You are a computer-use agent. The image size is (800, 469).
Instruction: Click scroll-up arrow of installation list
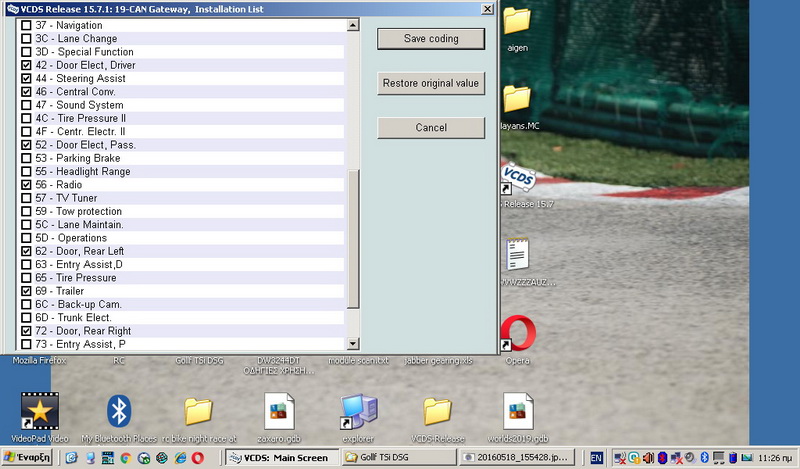click(353, 25)
